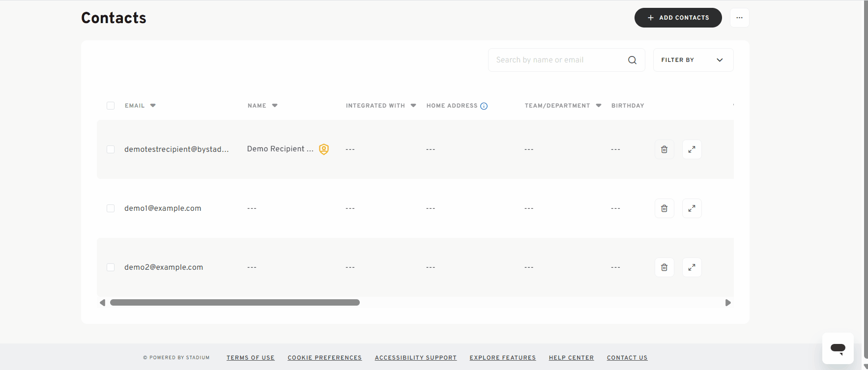Select the demotestrecipient row checkbox

pyautogui.click(x=111, y=149)
